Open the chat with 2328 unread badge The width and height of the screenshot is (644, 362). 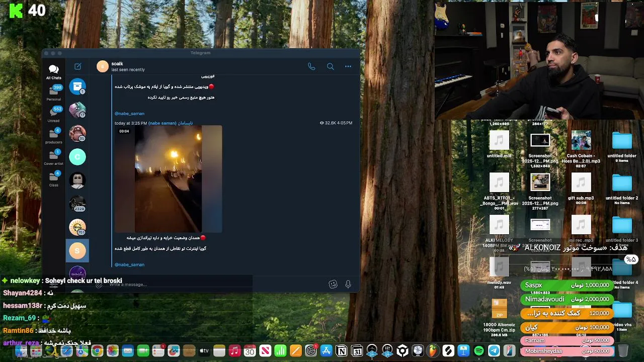click(77, 203)
